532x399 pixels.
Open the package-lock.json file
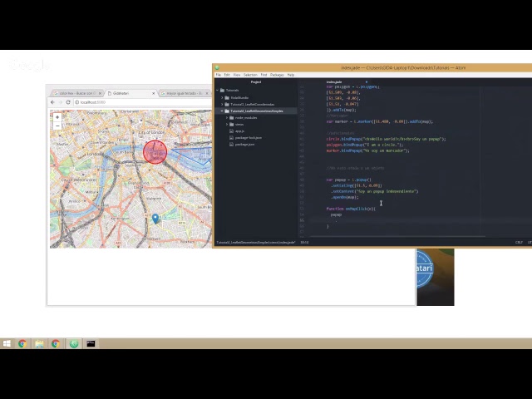click(x=248, y=138)
